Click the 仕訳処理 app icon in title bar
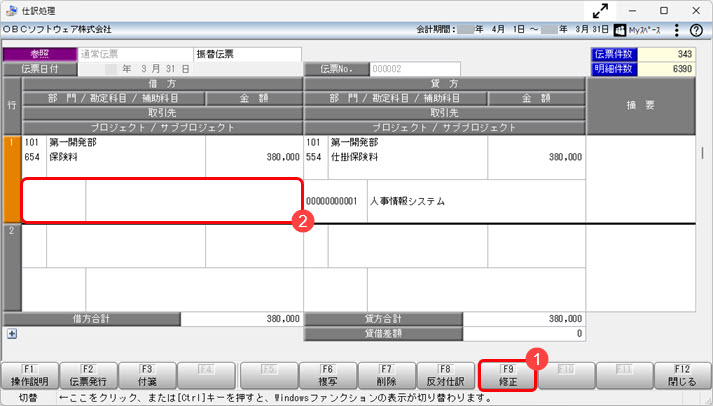713x406 pixels. (11, 10)
